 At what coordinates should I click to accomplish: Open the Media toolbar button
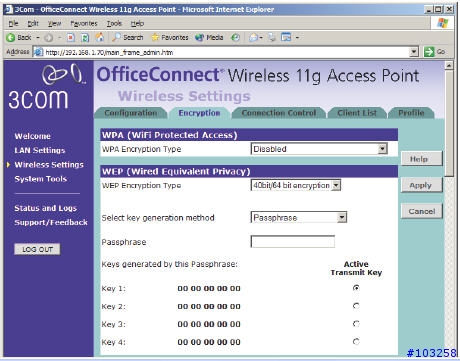[209, 37]
